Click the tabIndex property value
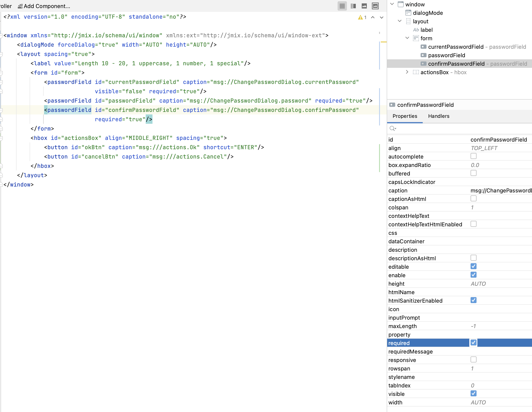This screenshot has height=412, width=532. [472, 386]
